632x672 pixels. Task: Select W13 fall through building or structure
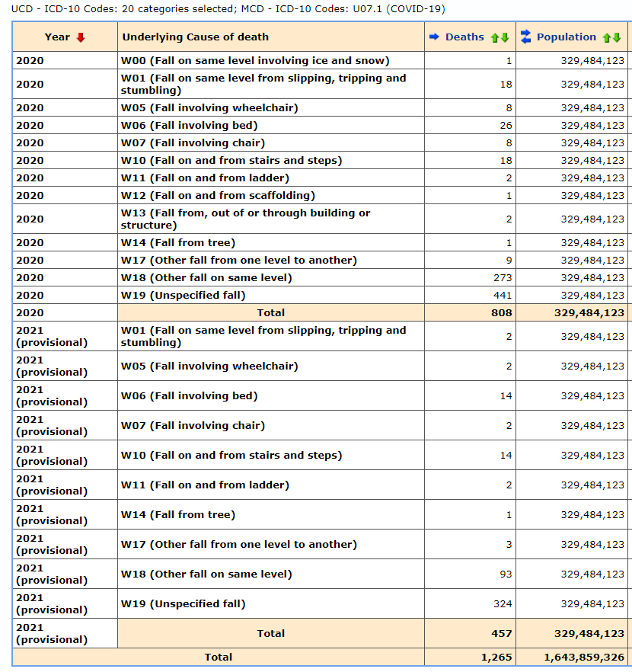pyautogui.click(x=245, y=219)
